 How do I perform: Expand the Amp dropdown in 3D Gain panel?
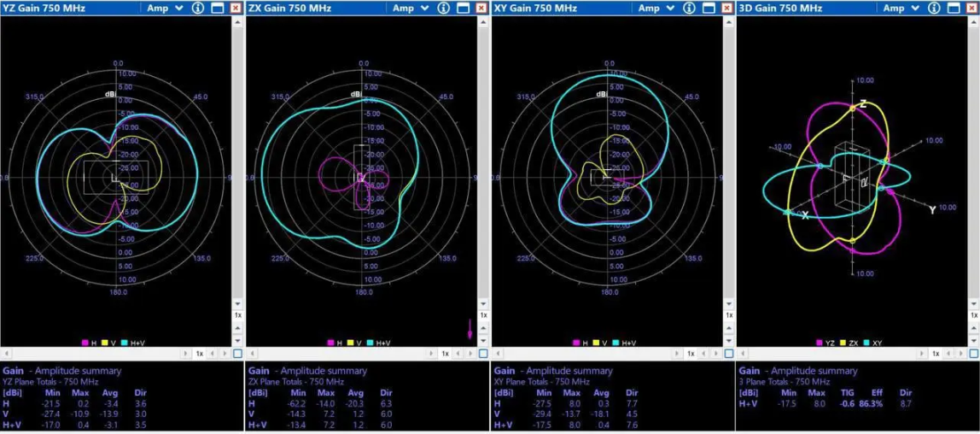point(903,8)
